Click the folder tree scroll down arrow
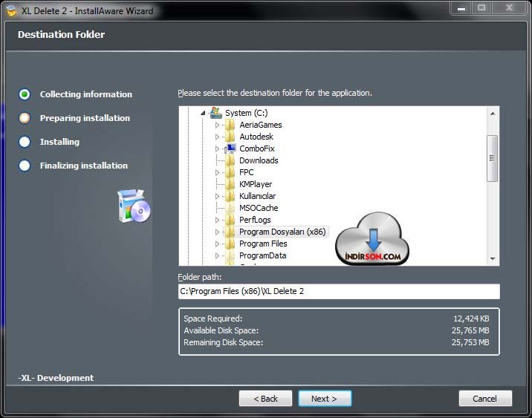The image size is (532, 418). coord(493,259)
